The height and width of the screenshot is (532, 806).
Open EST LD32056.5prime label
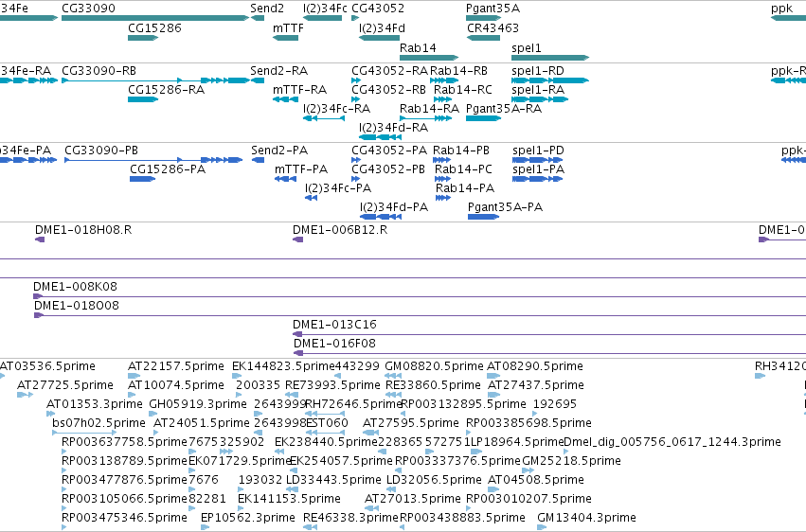tap(434, 480)
